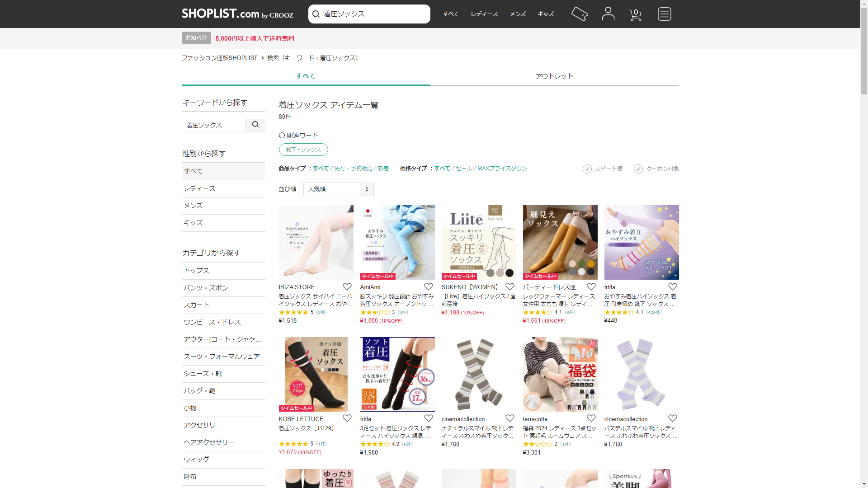Click sidebar keyword search magnifier button
The image size is (868, 488).
(x=255, y=125)
